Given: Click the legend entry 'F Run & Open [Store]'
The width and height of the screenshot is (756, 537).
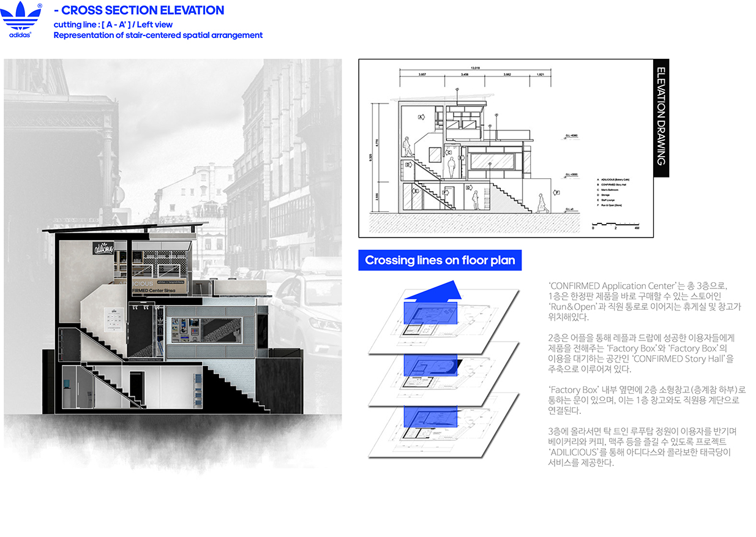Looking at the screenshot, I should click(x=610, y=205).
